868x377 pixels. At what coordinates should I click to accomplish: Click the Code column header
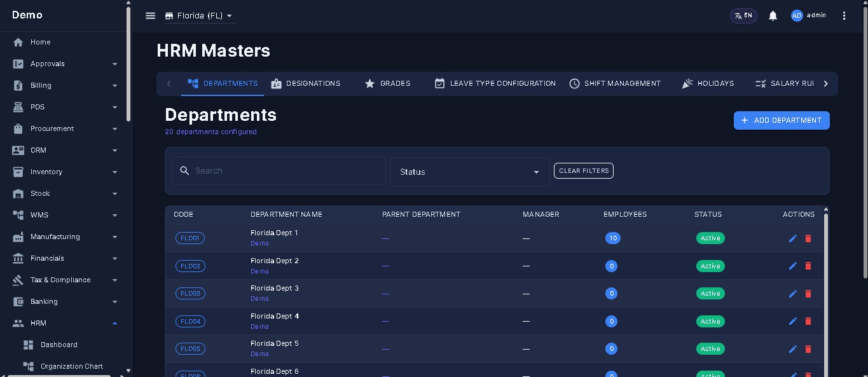184,214
